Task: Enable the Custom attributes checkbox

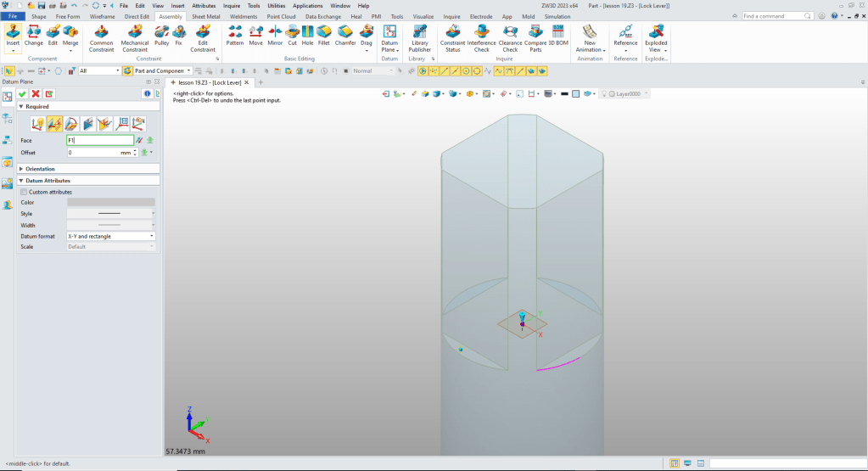Action: pyautogui.click(x=24, y=192)
